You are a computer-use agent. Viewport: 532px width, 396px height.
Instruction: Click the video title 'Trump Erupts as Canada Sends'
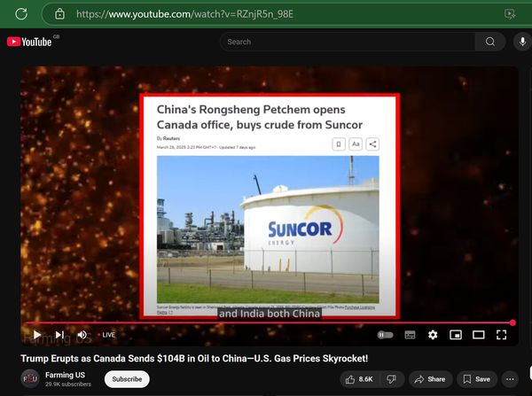click(194, 359)
